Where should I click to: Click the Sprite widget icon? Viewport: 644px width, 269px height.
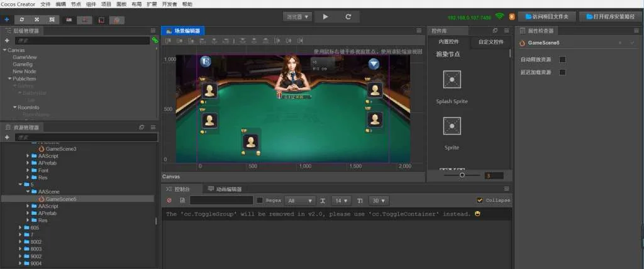pyautogui.click(x=452, y=126)
